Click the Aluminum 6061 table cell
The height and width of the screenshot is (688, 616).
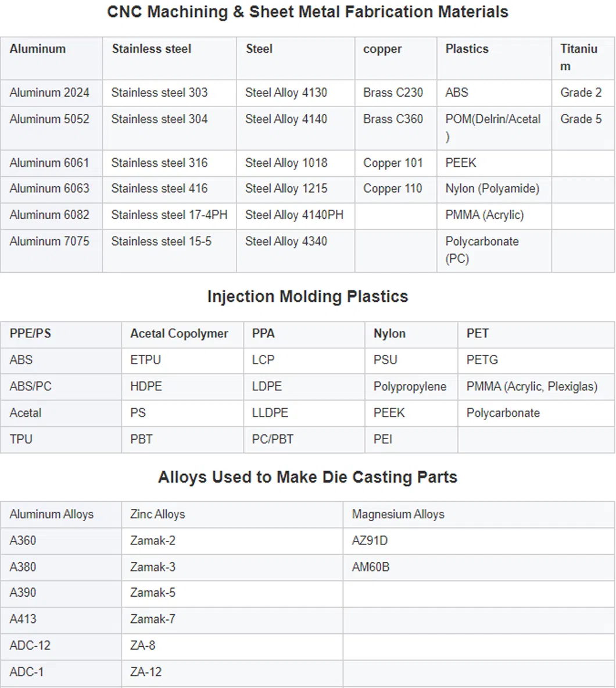[49, 163]
